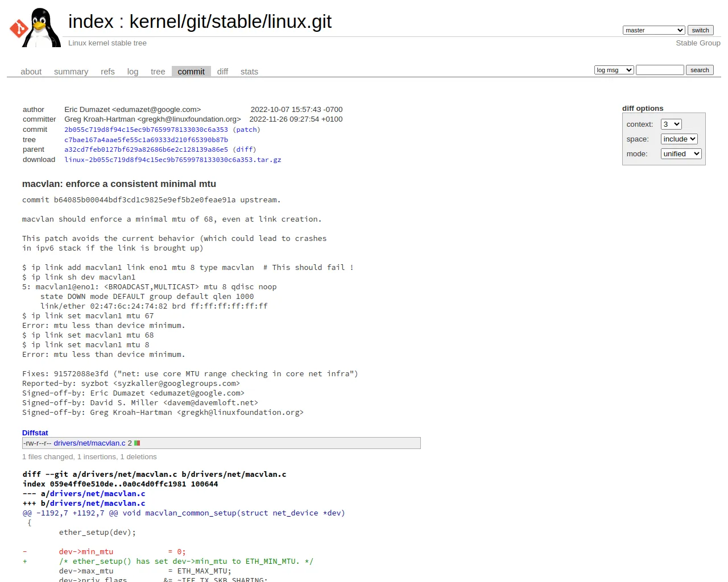Click the diffstat red-green change bar
The width and height of the screenshot is (728, 582).
coord(137,443)
